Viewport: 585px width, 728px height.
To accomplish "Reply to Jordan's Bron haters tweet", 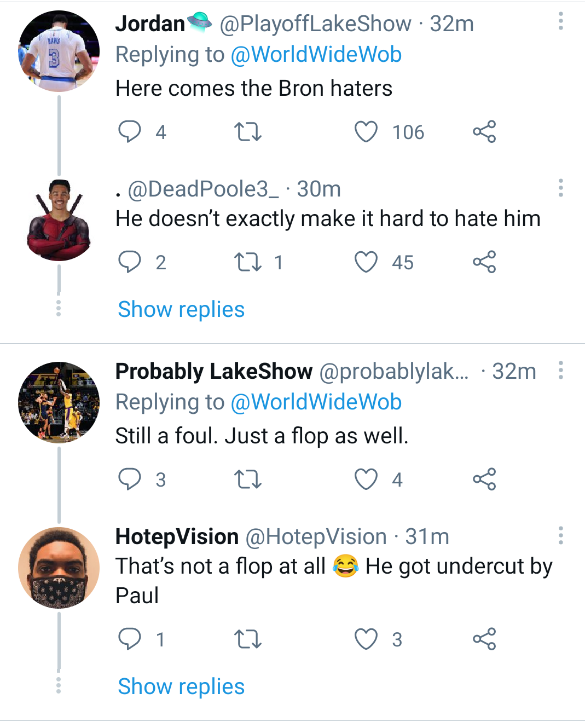I will [130, 132].
